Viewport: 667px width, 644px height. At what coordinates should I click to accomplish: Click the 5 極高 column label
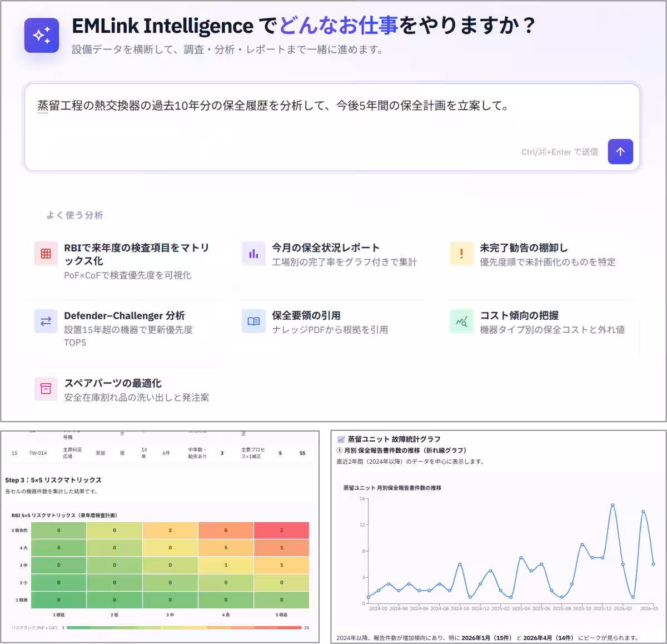[x=281, y=615]
